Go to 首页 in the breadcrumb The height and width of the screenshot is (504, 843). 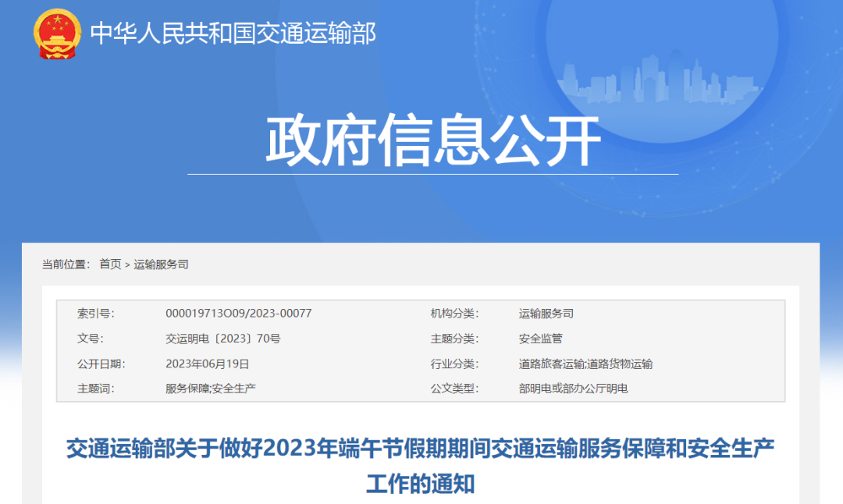[110, 264]
